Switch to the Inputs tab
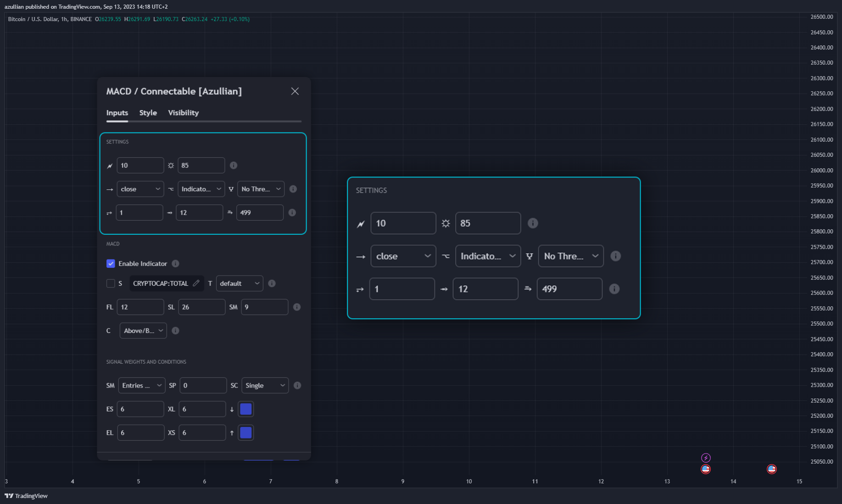This screenshot has height=504, width=842. click(x=117, y=113)
